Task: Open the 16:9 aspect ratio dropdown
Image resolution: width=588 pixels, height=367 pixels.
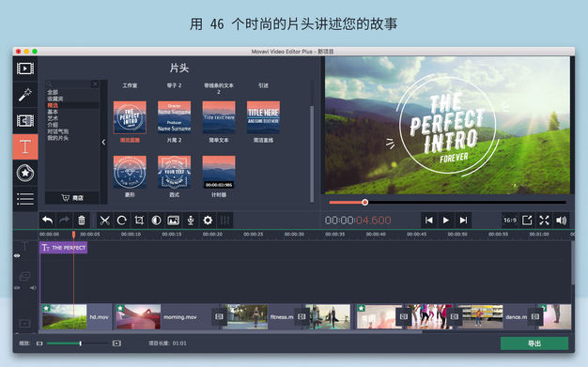Action: click(510, 221)
